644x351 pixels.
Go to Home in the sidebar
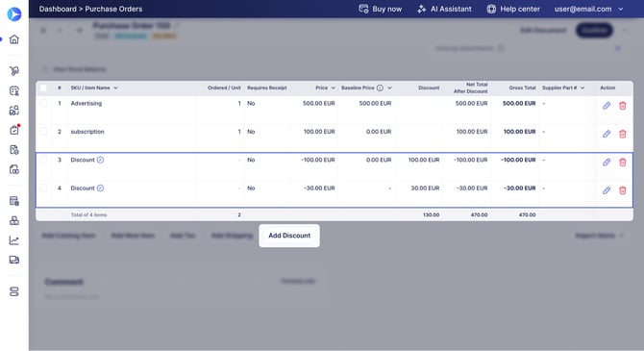[14, 39]
